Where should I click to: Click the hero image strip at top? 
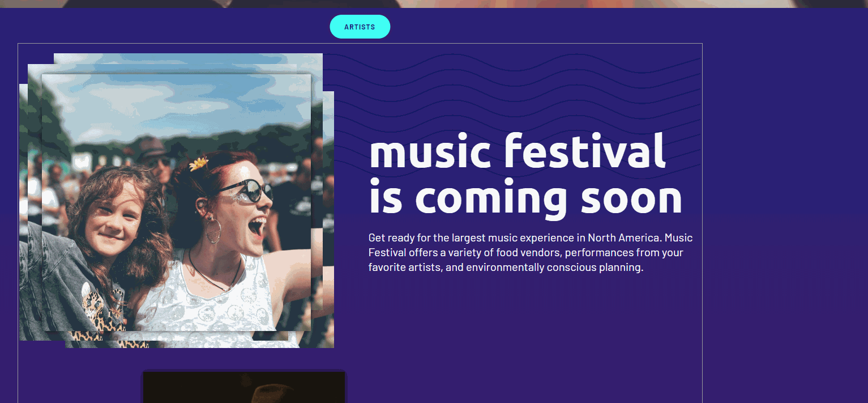point(434,3)
